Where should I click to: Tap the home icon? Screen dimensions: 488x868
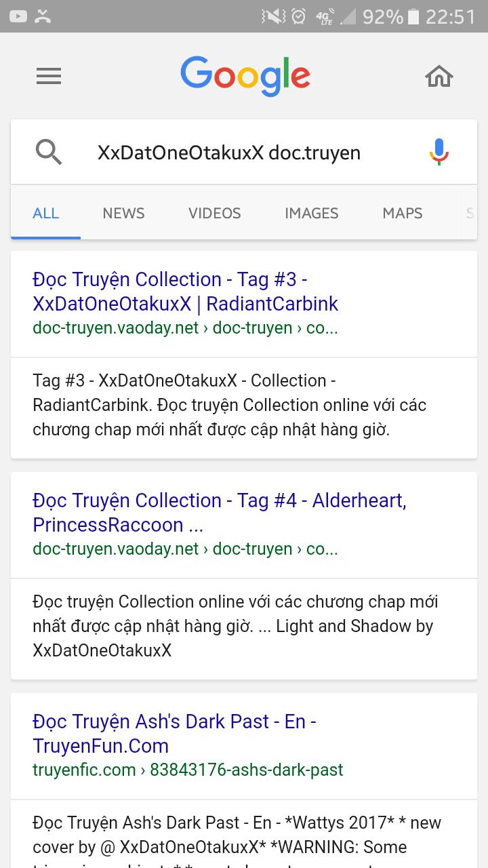[x=439, y=76]
